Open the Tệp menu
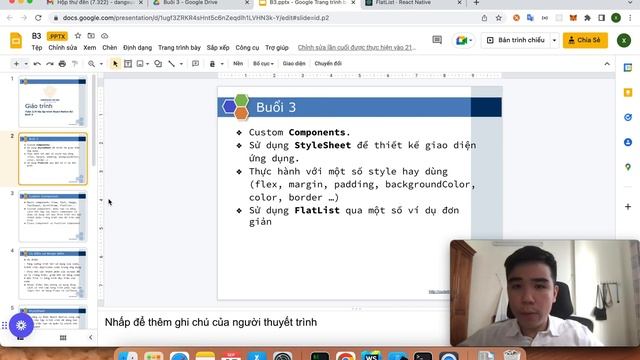Screen dimensions: 640x360 37,48
